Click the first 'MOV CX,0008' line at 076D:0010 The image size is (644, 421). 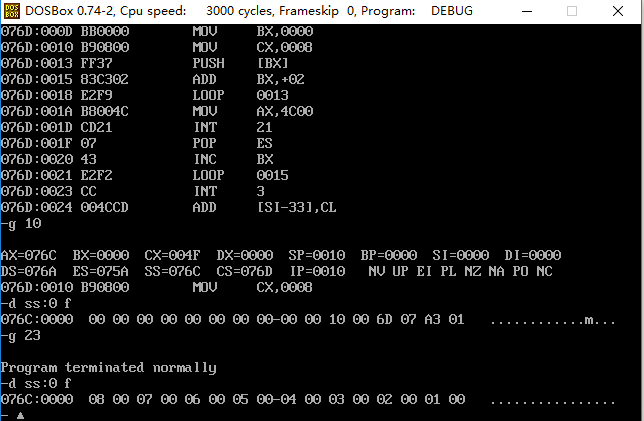coord(156,47)
